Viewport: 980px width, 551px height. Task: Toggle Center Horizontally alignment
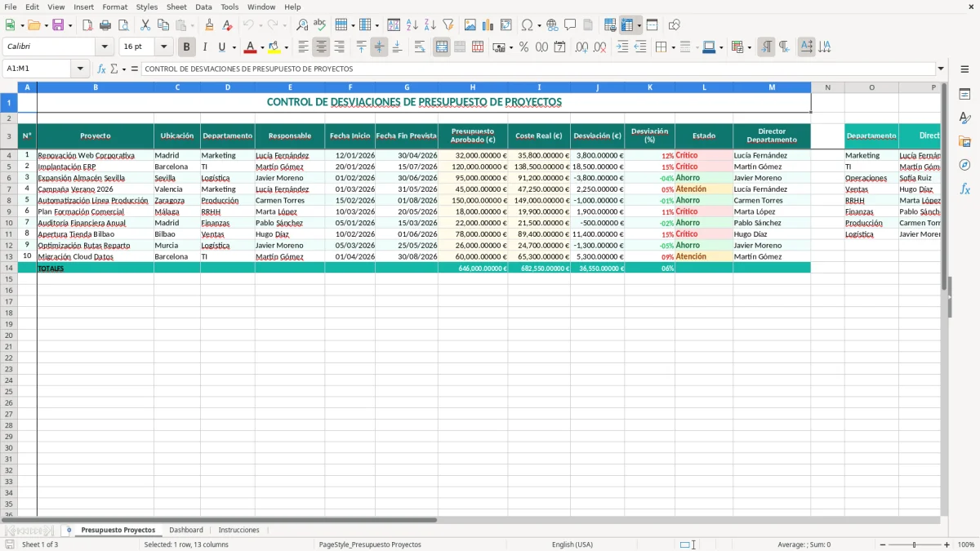click(x=322, y=47)
